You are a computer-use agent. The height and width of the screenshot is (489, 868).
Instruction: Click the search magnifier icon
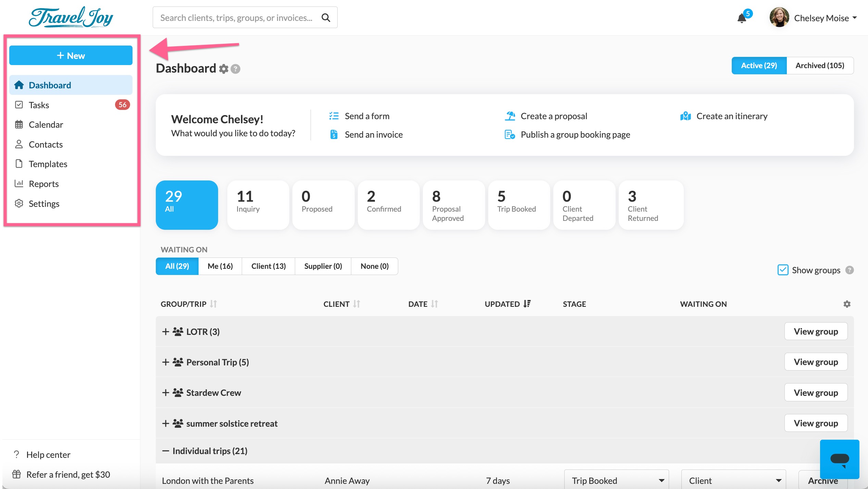point(326,18)
